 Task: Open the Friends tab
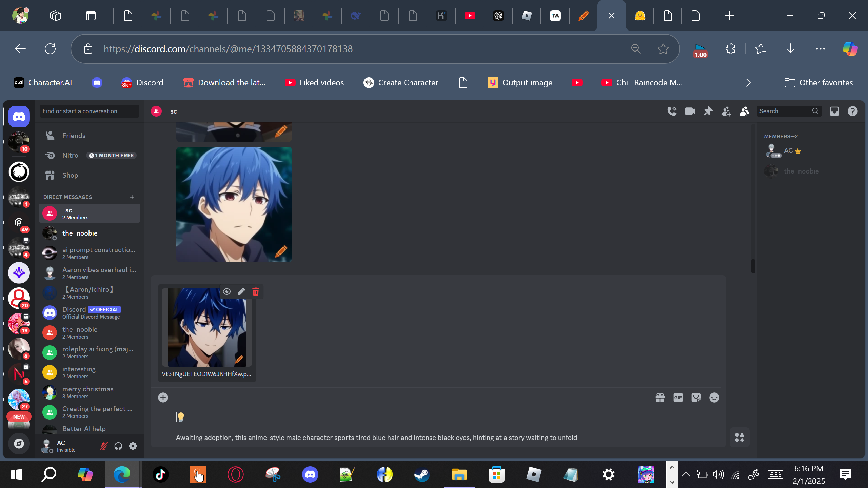(x=74, y=136)
